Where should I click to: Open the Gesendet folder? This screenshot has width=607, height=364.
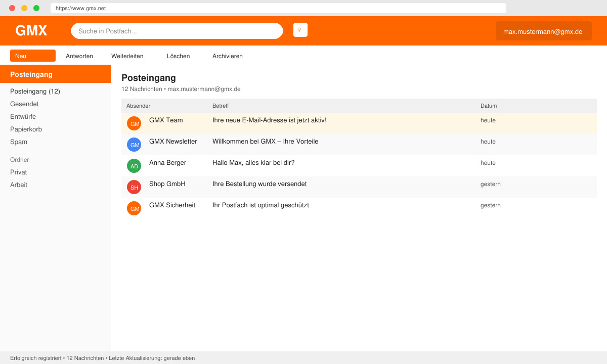(x=24, y=104)
